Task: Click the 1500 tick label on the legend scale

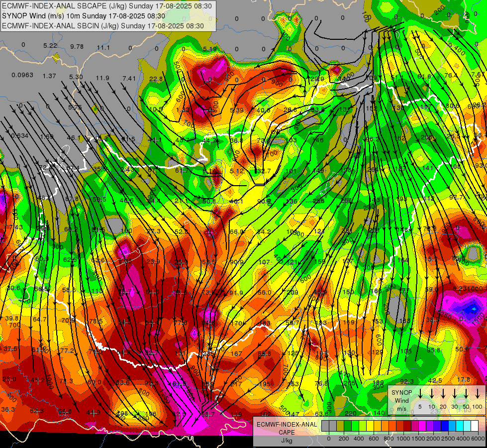Action: tap(418, 439)
